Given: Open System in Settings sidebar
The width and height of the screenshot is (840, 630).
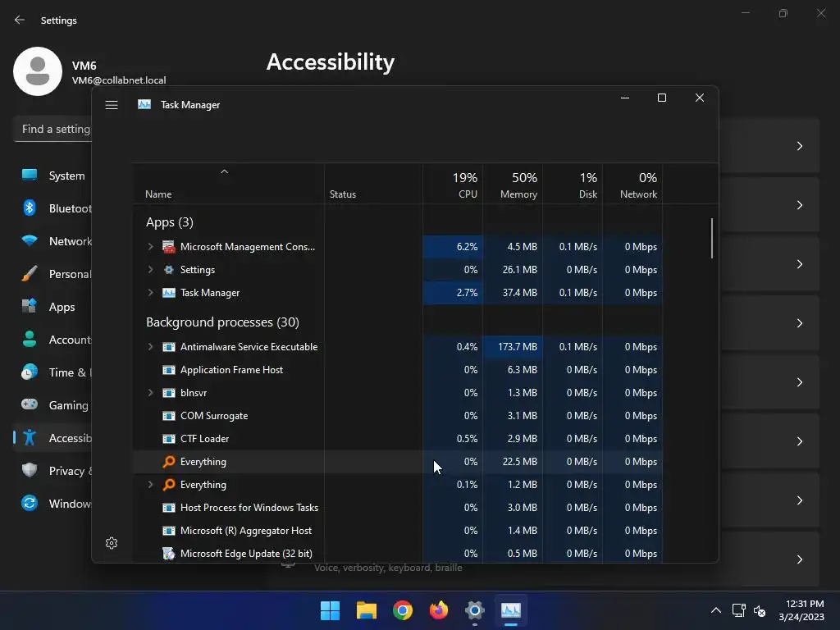Looking at the screenshot, I should (x=53, y=176).
